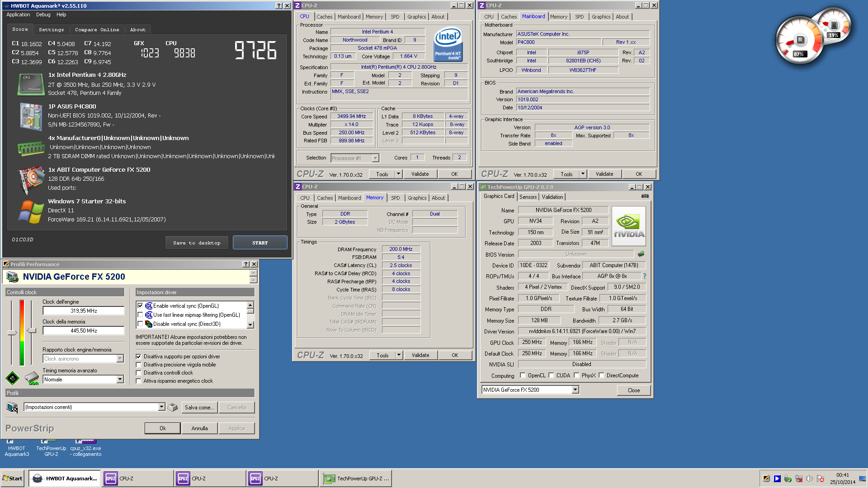The width and height of the screenshot is (868, 488).
Task: Click down arrow of driver settings list scrollbar
Action: coord(250,325)
